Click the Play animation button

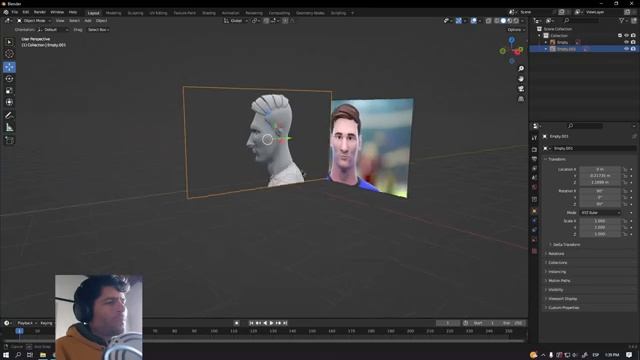click(271, 323)
